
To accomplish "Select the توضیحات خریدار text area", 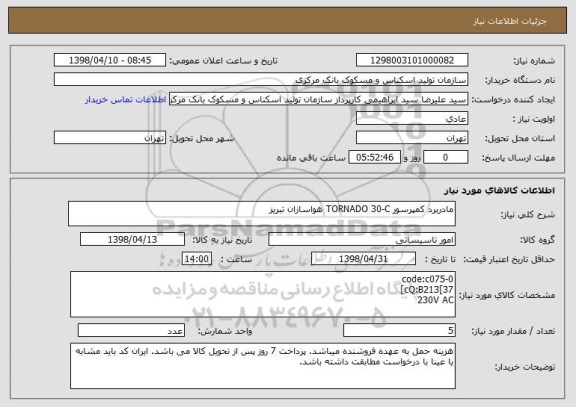I will click(x=263, y=366).
